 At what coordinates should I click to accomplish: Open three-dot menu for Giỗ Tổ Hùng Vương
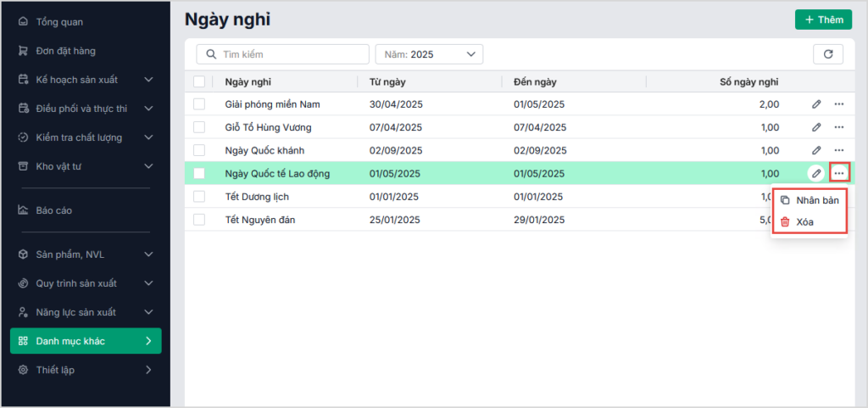click(839, 127)
